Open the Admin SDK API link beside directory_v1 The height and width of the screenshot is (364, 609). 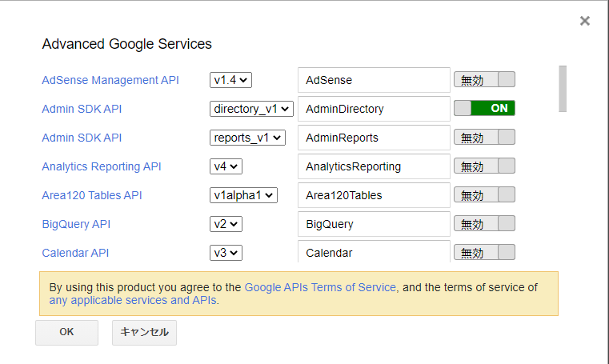pyautogui.click(x=82, y=109)
